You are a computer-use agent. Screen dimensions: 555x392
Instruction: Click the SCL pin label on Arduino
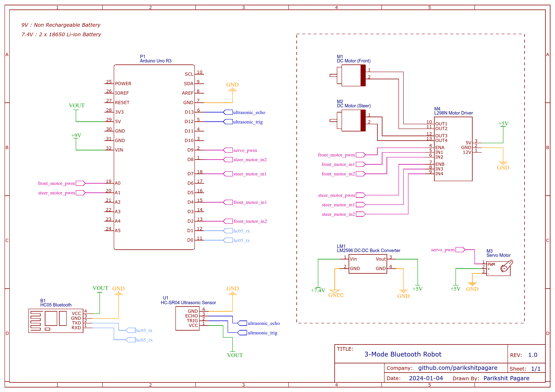189,74
